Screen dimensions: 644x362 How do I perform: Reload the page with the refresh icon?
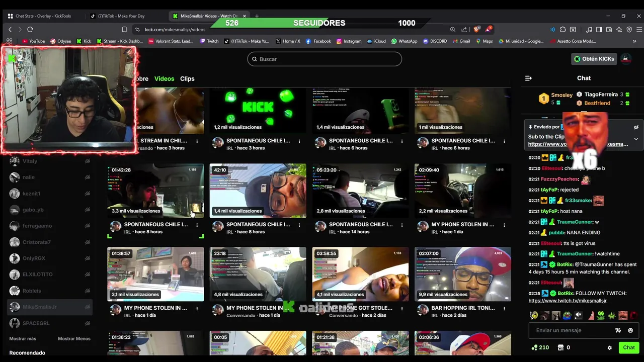pyautogui.click(x=30, y=30)
